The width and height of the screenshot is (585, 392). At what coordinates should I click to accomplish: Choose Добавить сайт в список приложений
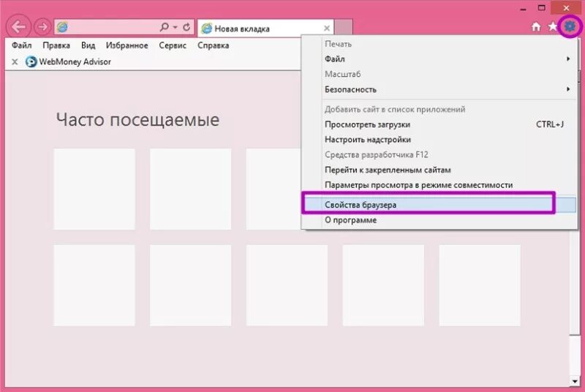[439, 109]
